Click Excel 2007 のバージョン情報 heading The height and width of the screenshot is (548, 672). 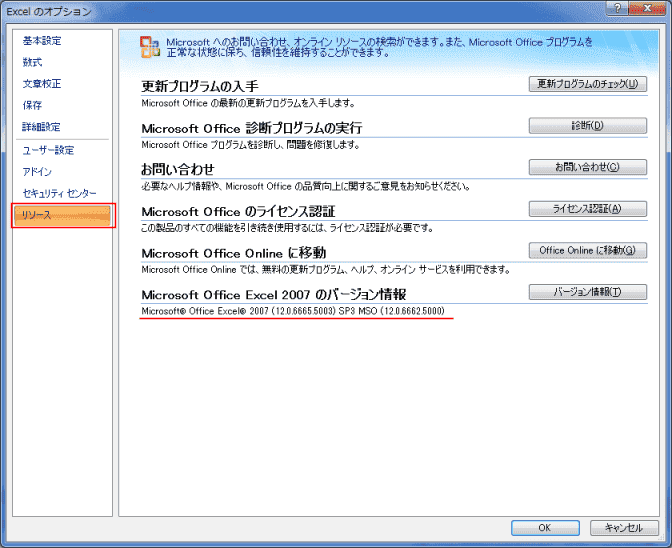[x=274, y=294]
